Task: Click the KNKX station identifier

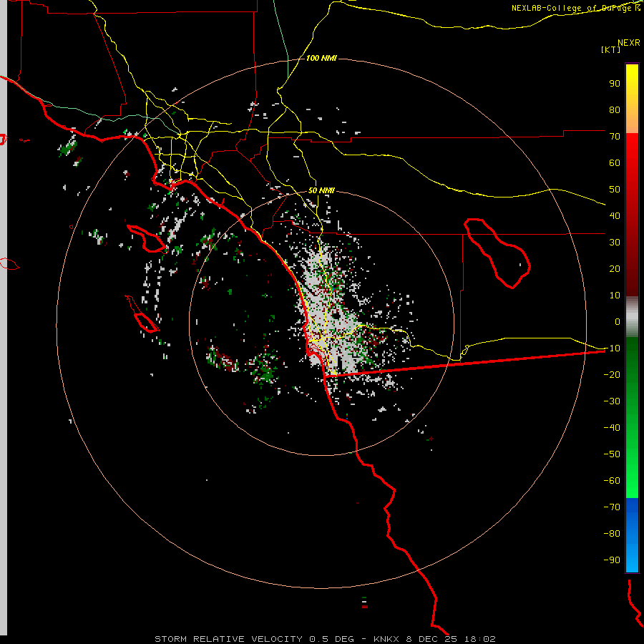Action: click(x=386, y=639)
